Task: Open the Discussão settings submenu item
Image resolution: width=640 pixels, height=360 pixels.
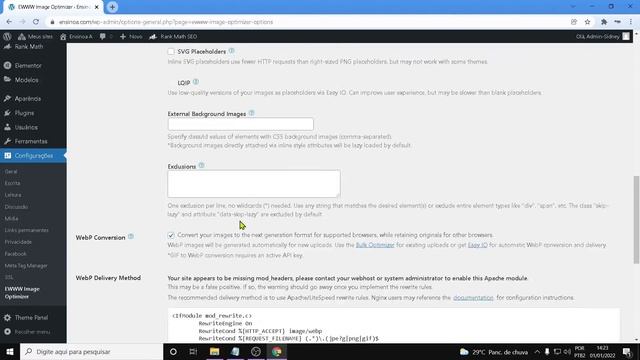Action: pyautogui.click(x=16, y=207)
